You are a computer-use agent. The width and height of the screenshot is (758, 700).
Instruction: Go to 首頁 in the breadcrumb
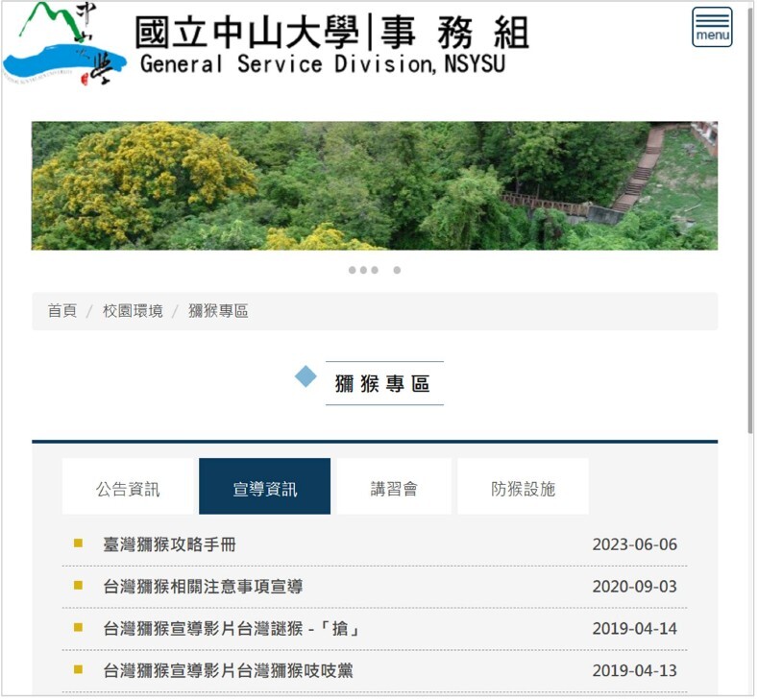coord(62,311)
